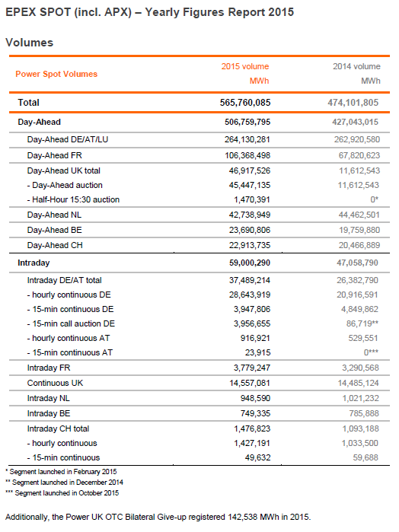This screenshot has width=399, height=532.
Task: Click the Segment launched in February 2015 footnote
Action: (x=61, y=472)
